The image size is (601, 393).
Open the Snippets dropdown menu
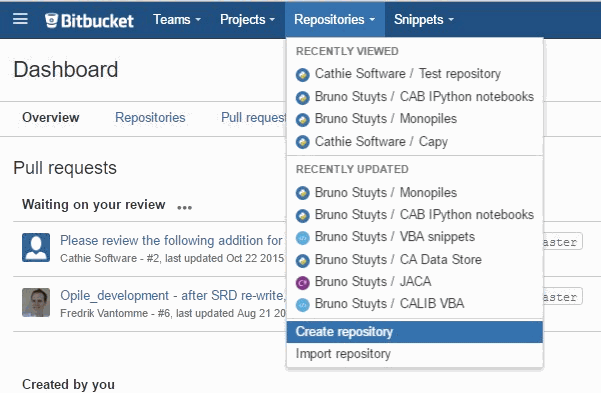(x=424, y=19)
